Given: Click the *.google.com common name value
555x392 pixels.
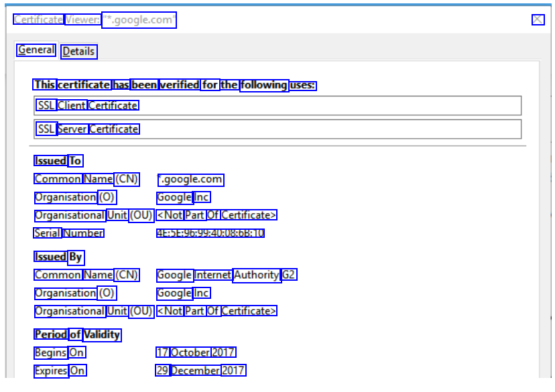Looking at the screenshot, I should point(190,179).
